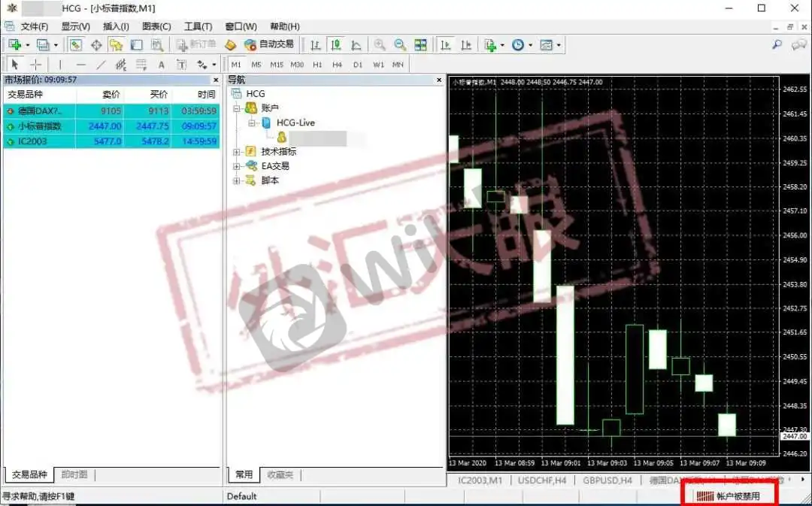Screen dimensions: 812x506
Task: Set the chart period to W1
Action: [378, 65]
